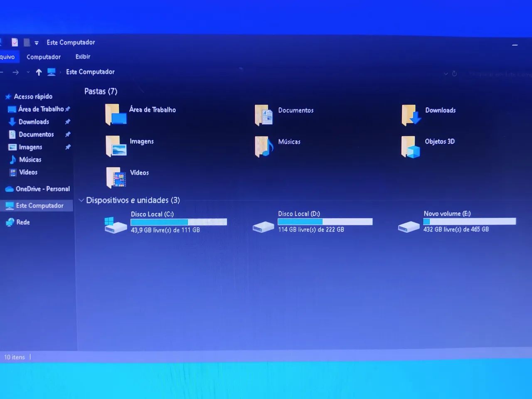The image size is (532, 399).
Task: Open the Objetos 3D folder icon
Action: [x=410, y=147]
